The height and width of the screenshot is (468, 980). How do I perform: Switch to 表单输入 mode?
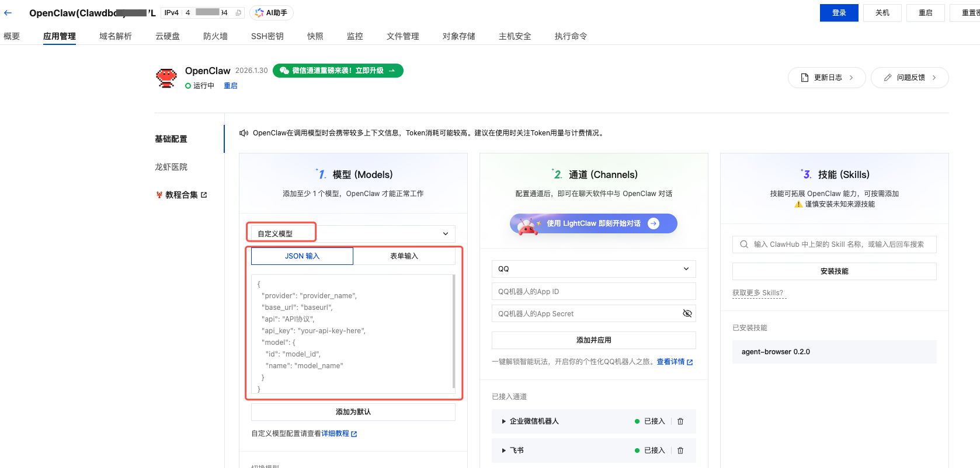click(x=404, y=256)
